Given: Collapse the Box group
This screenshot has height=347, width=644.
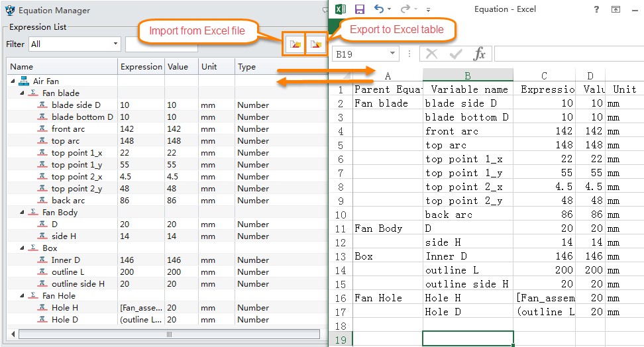Looking at the screenshot, I should tap(22, 248).
